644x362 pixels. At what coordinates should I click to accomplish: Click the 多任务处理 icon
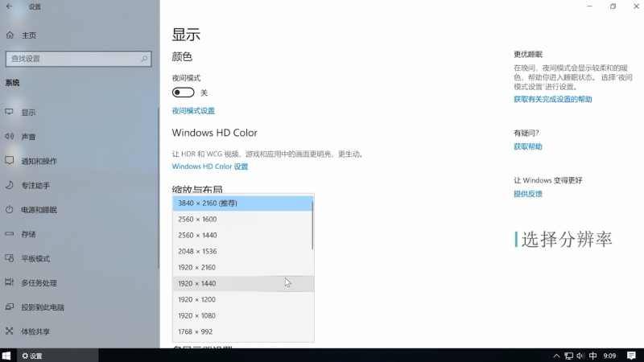point(9,282)
